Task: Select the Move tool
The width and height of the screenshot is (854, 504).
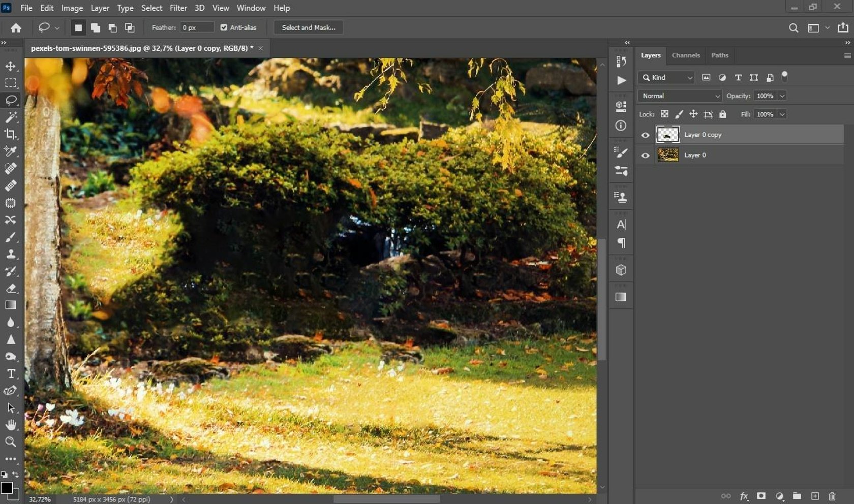Action: 11,66
